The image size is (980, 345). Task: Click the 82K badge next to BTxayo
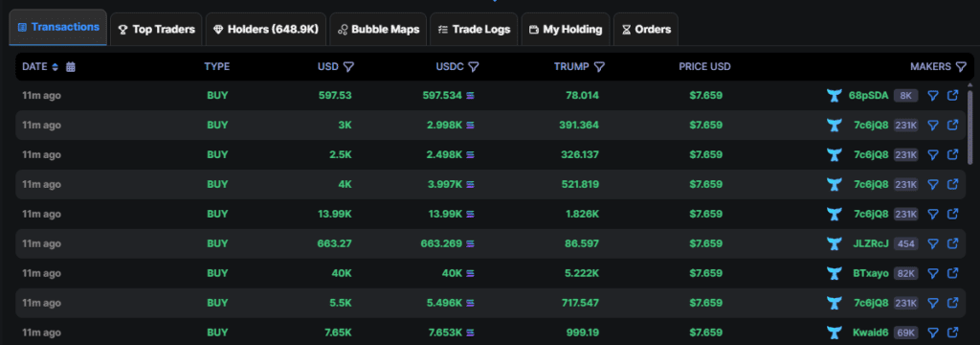pyautogui.click(x=905, y=273)
